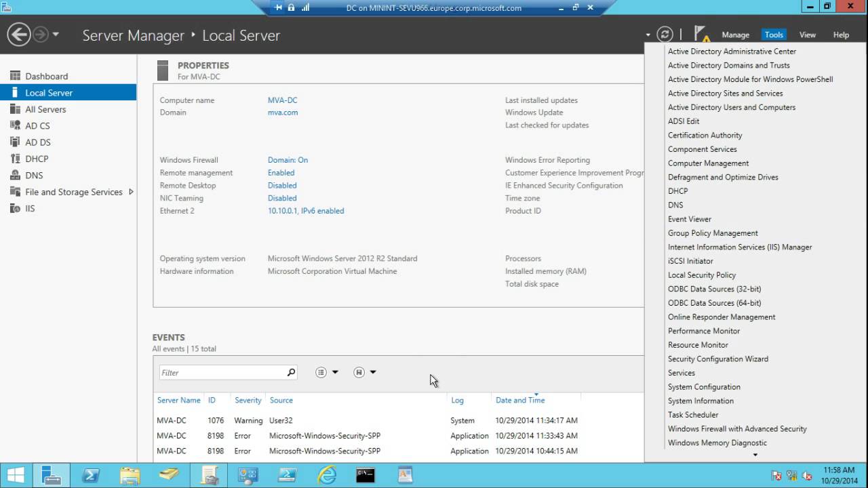This screenshot has width=868, height=488.
Task: Launch Event Viewer from Tools menu
Action: [x=690, y=219]
